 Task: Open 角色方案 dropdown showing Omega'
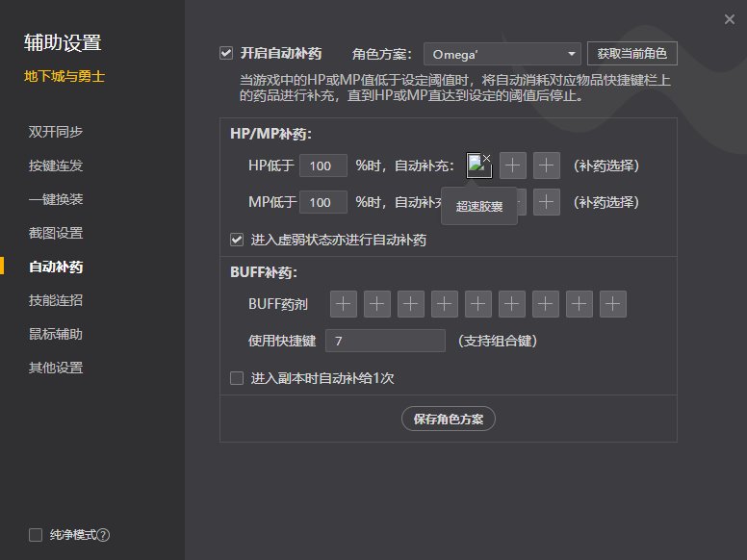coord(502,54)
